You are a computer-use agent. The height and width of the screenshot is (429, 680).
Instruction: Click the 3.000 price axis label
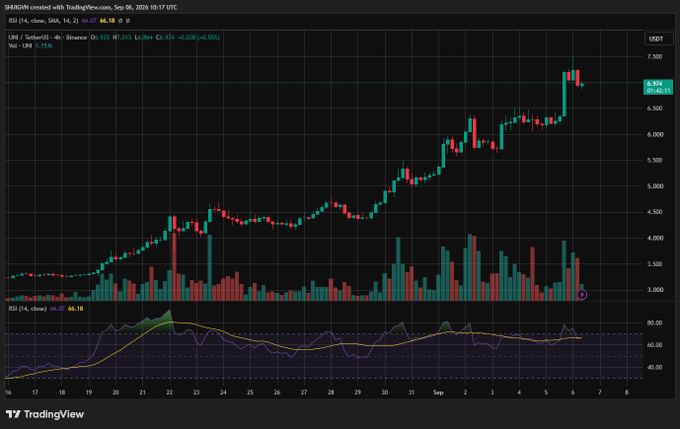click(x=655, y=290)
